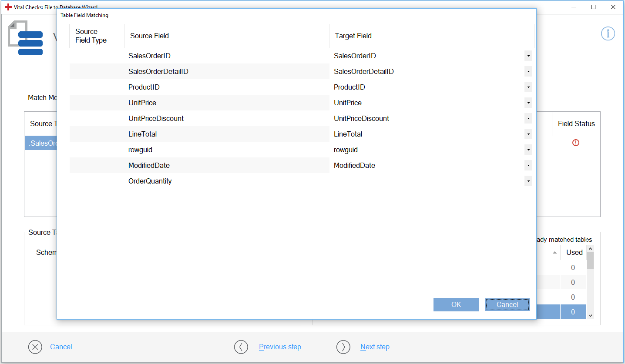Click the Cancel link in wizard footer
This screenshot has width=625, height=364.
61,347
